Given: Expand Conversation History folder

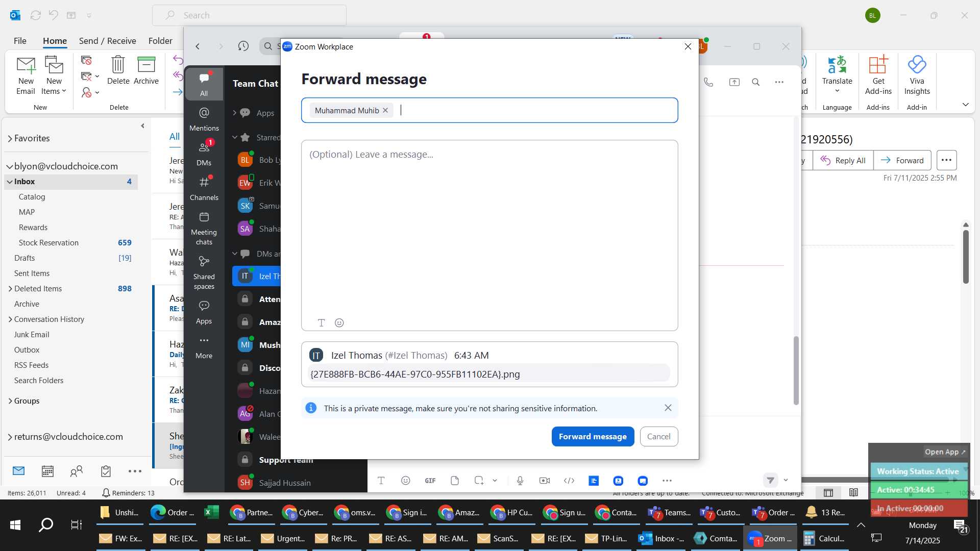Looking at the screenshot, I should (10, 319).
